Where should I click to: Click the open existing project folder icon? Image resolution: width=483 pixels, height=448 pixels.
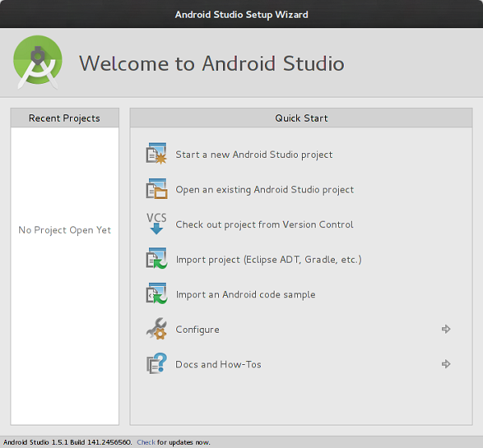tap(156, 188)
